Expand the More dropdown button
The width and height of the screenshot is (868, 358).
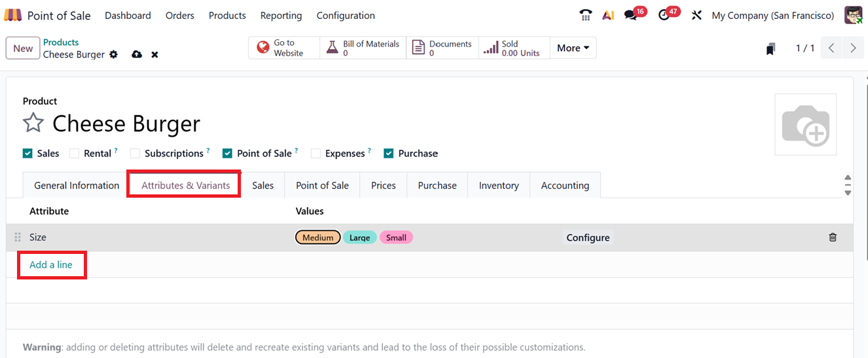point(573,48)
